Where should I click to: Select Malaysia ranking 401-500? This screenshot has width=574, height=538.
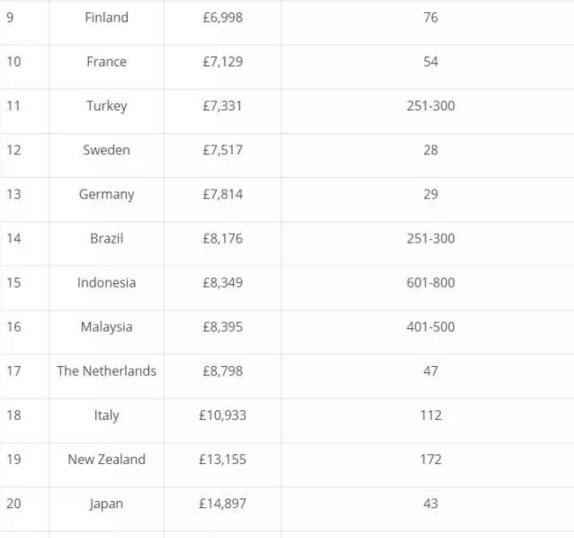pos(430,327)
